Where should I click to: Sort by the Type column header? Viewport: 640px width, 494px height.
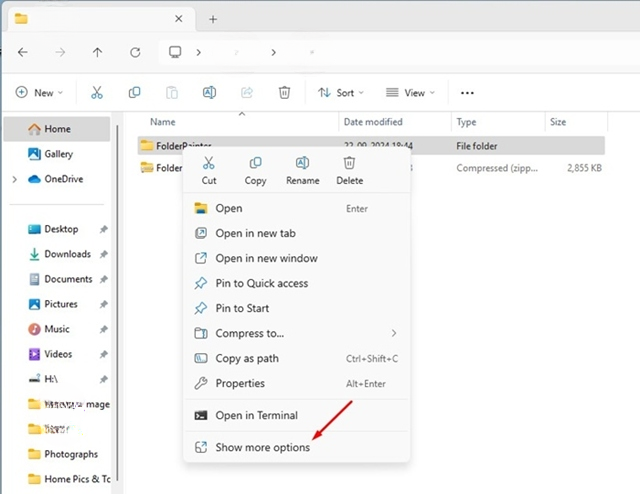point(466,122)
